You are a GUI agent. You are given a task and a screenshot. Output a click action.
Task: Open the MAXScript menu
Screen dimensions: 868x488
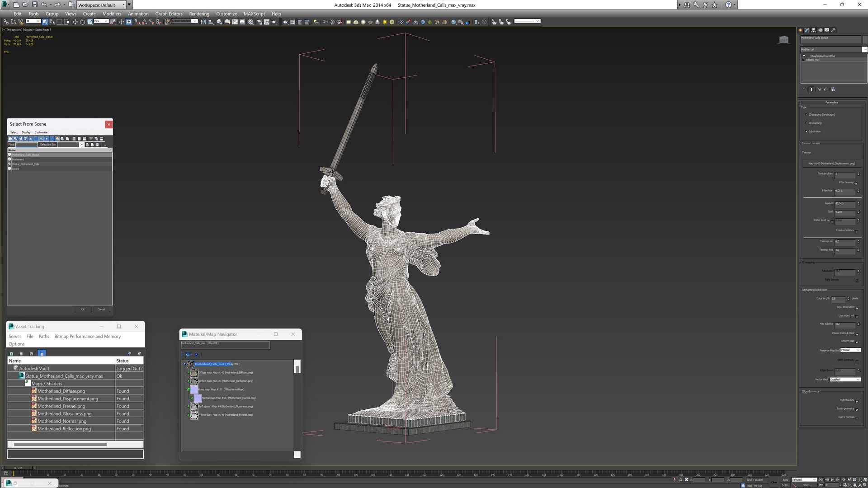pos(254,14)
